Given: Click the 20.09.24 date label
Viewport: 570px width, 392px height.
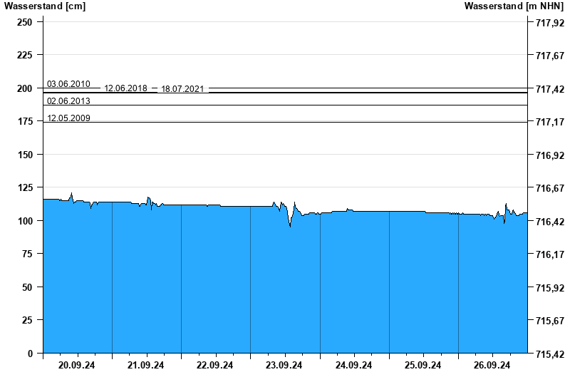Looking at the screenshot, I should click(x=76, y=365).
